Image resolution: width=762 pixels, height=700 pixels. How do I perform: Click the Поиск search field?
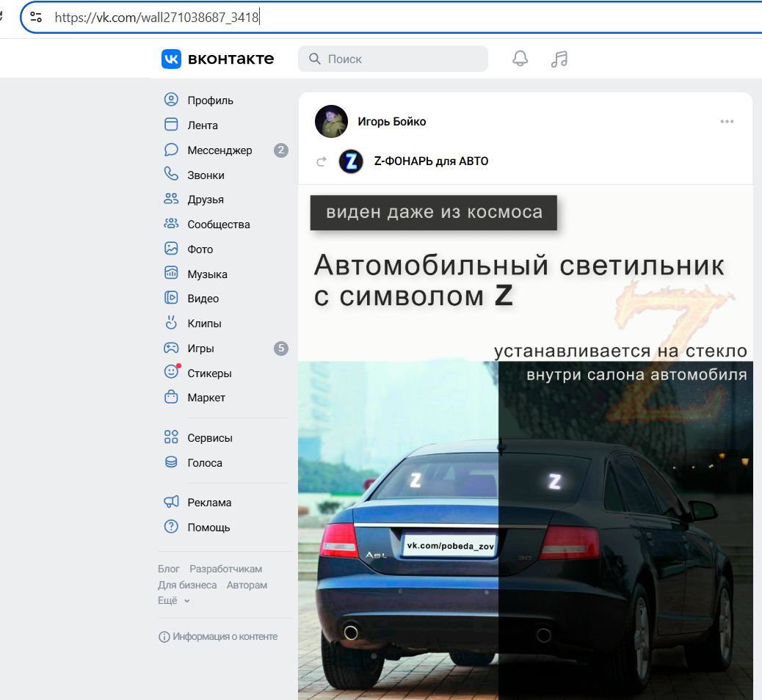(393, 59)
